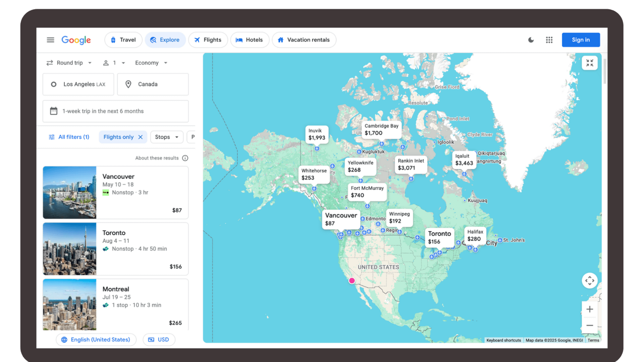
Task: Switch to the Hotels tab
Action: point(250,40)
